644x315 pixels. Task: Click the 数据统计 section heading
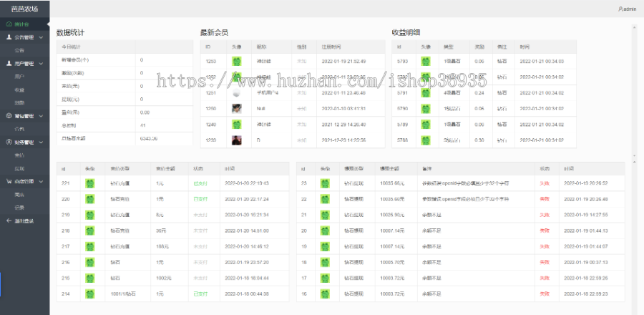click(x=71, y=32)
